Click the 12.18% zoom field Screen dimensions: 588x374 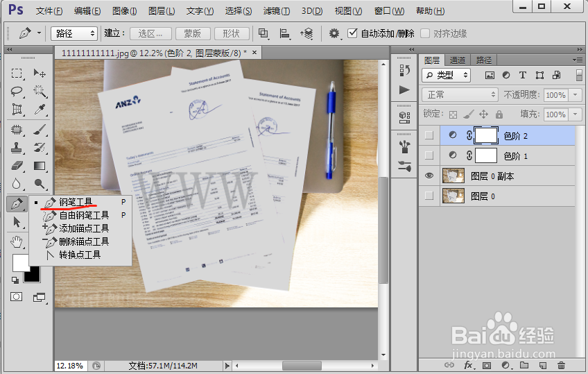pos(71,366)
